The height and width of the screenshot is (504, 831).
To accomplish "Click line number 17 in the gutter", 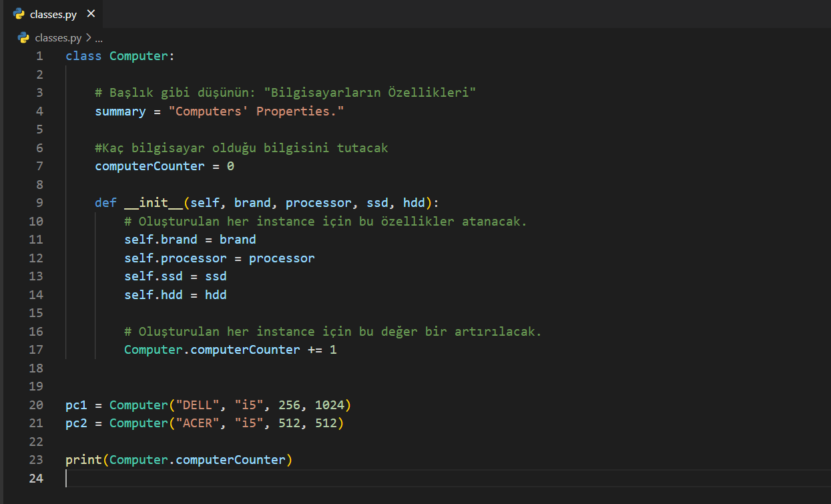I will [36, 350].
